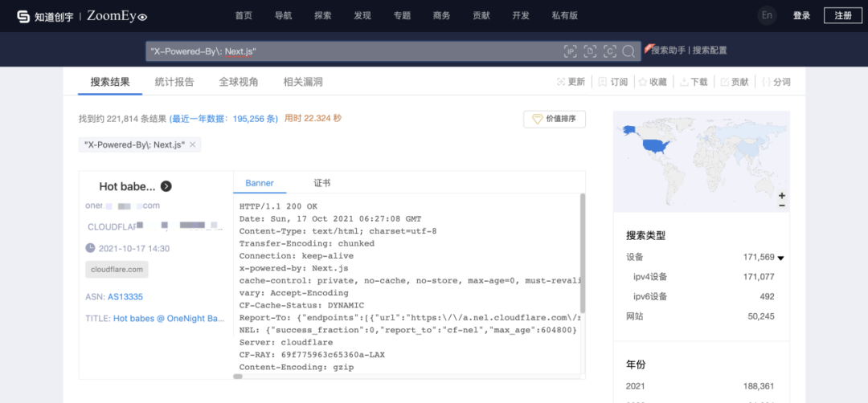The width and height of the screenshot is (868, 403).
Task: Open the 专题 menu item
Action: tap(402, 15)
